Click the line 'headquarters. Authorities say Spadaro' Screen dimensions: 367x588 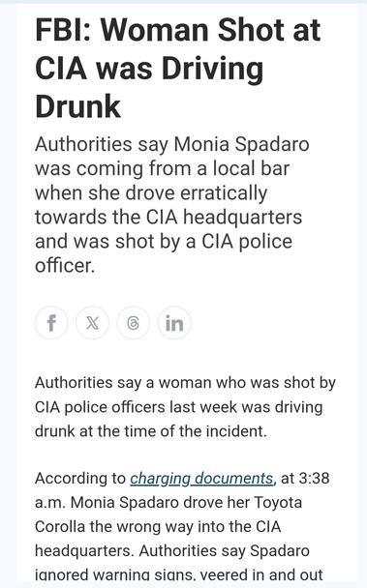coord(172,551)
